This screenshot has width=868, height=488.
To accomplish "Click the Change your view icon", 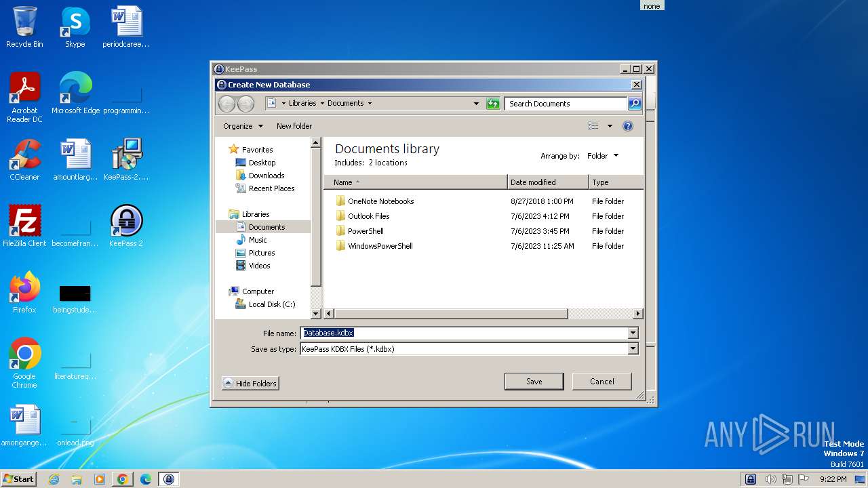I will [x=593, y=126].
